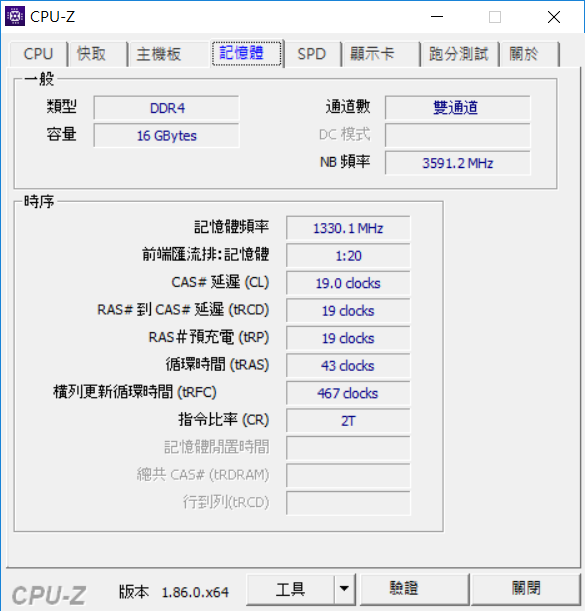Click the tRCD 19 clocks value
The height and width of the screenshot is (611, 585).
[348, 311]
